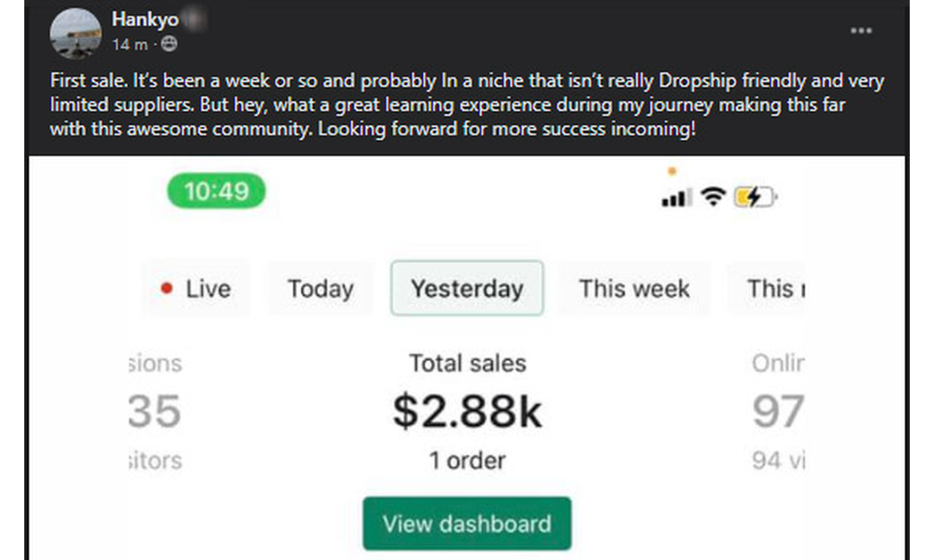This screenshot has height=560, width=934.
Task: Enable the This week sales view
Action: (x=634, y=288)
